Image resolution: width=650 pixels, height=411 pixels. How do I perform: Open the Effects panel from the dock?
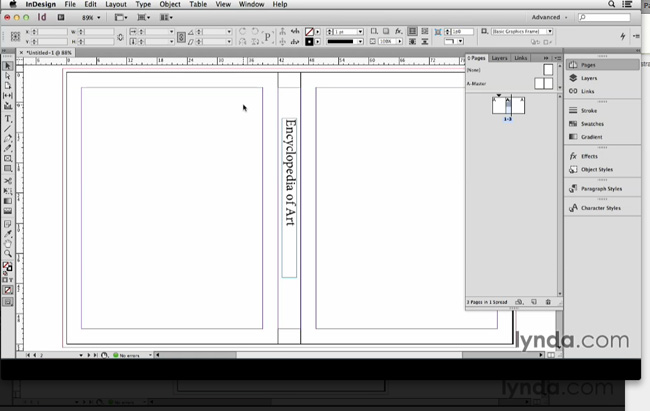[603, 156]
